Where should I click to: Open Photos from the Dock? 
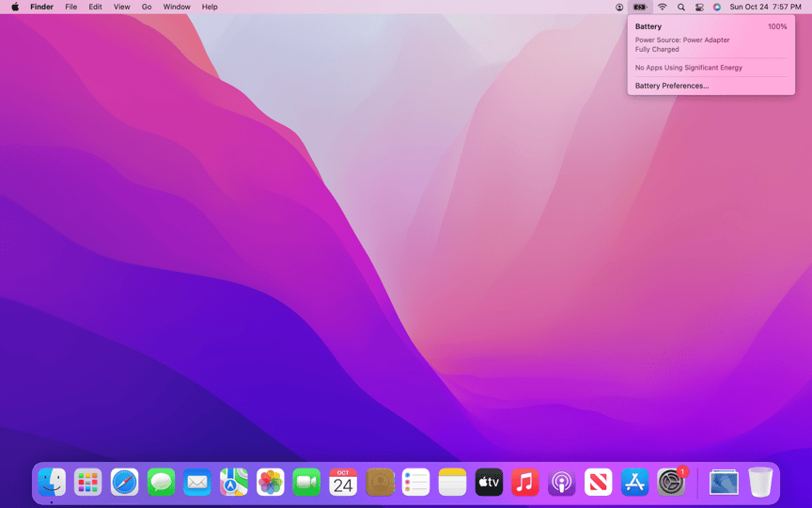pos(271,483)
